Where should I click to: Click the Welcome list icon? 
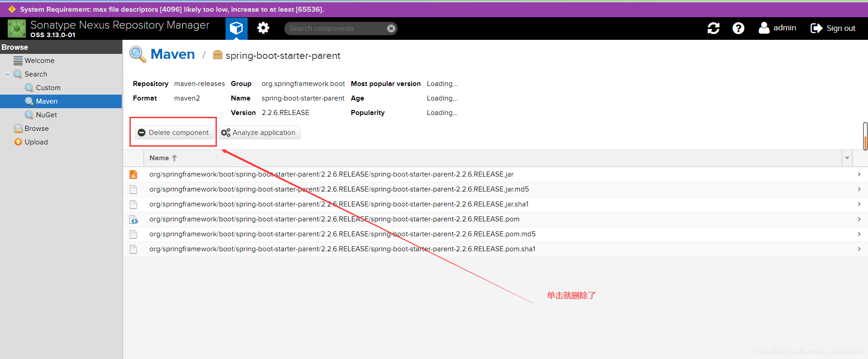click(x=18, y=61)
